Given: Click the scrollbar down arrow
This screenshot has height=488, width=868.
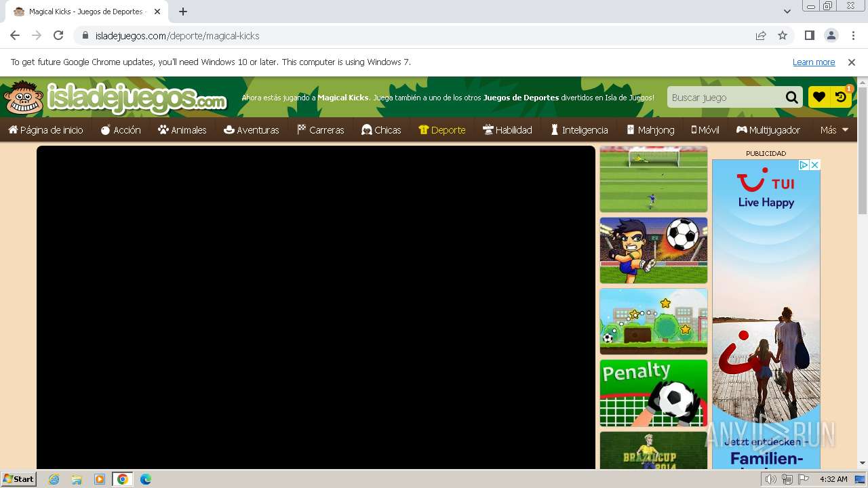Looking at the screenshot, I should click(863, 463).
